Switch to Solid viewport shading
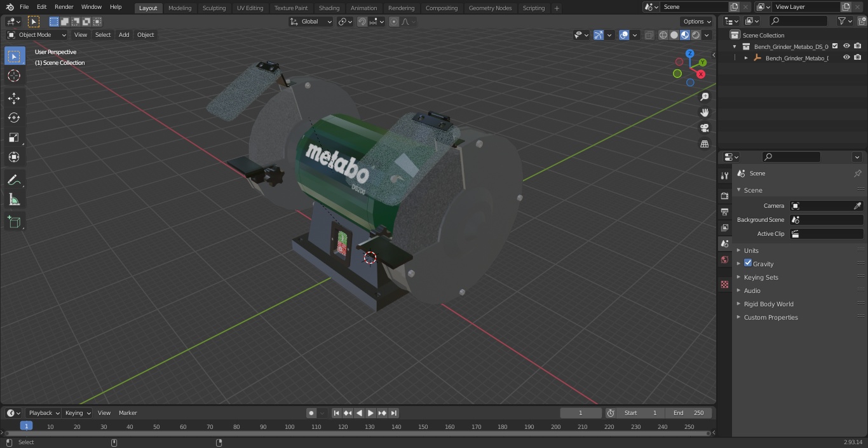The image size is (868, 448). click(674, 35)
